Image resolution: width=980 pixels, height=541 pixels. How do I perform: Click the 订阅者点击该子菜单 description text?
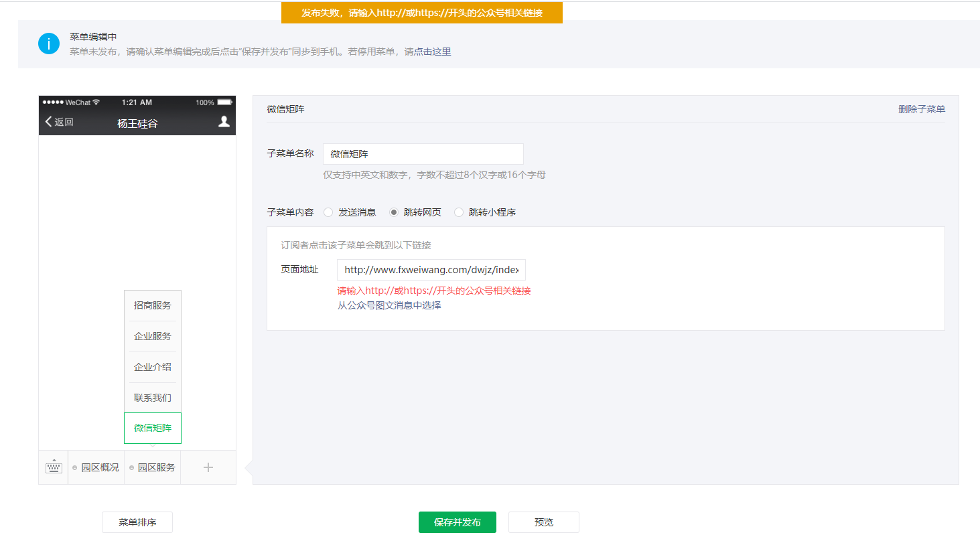[x=356, y=245]
